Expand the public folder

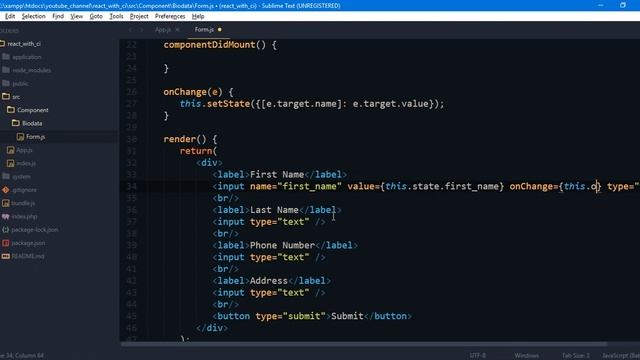click(x=6, y=84)
